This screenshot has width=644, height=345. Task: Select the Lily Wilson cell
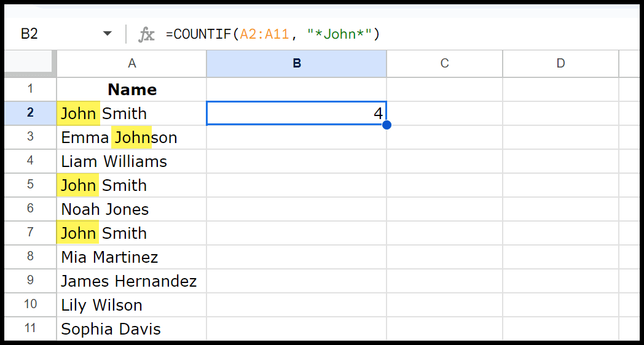coord(132,305)
